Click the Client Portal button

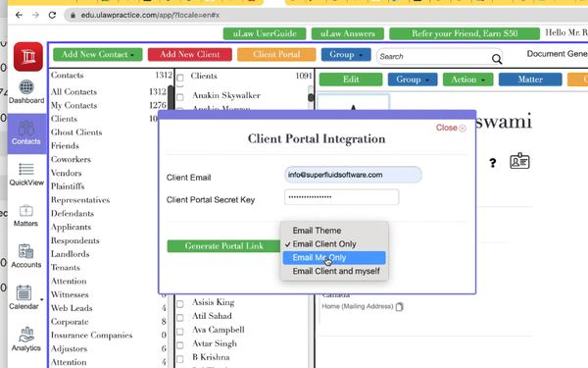pos(276,54)
